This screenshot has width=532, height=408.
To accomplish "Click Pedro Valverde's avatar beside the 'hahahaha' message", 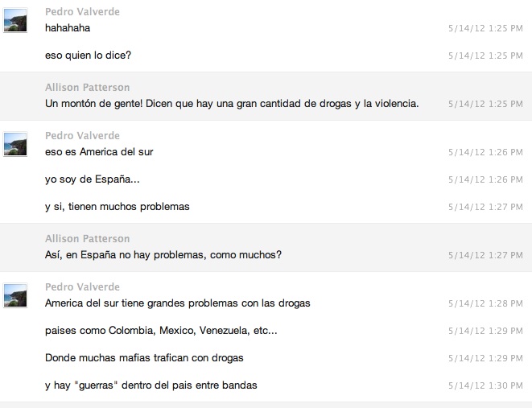I will pyautogui.click(x=16, y=20).
